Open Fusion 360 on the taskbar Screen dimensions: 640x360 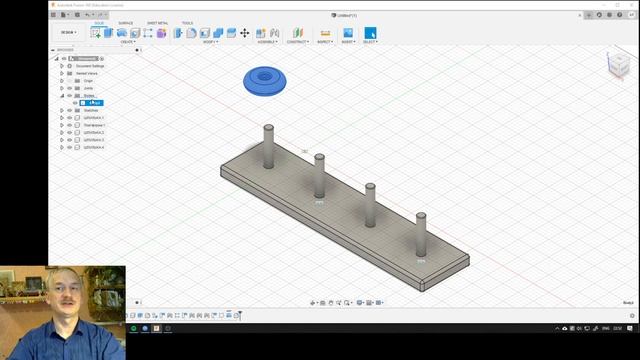tap(156, 328)
